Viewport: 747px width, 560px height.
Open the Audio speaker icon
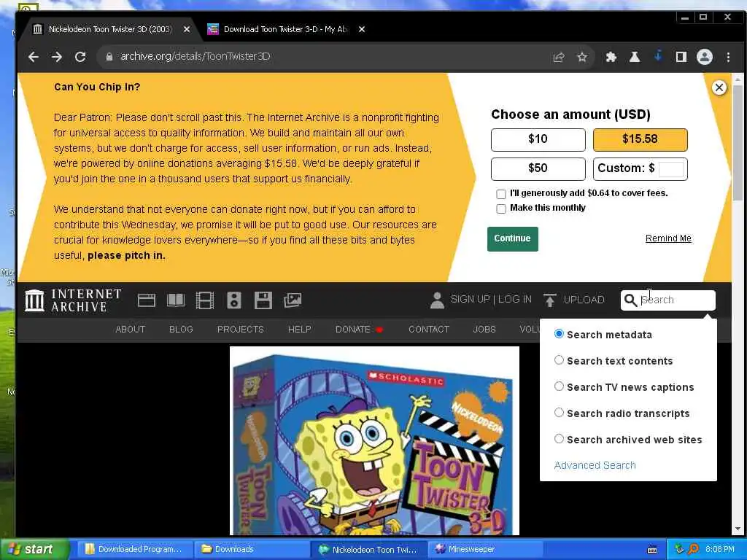tap(234, 300)
